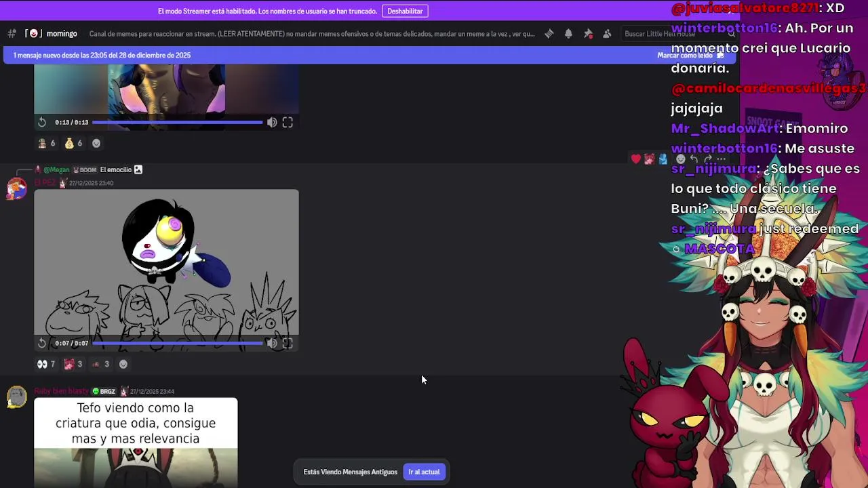The image size is (868, 488).
Task: Click the reply arrow in message hover toolbar
Action: point(694,159)
